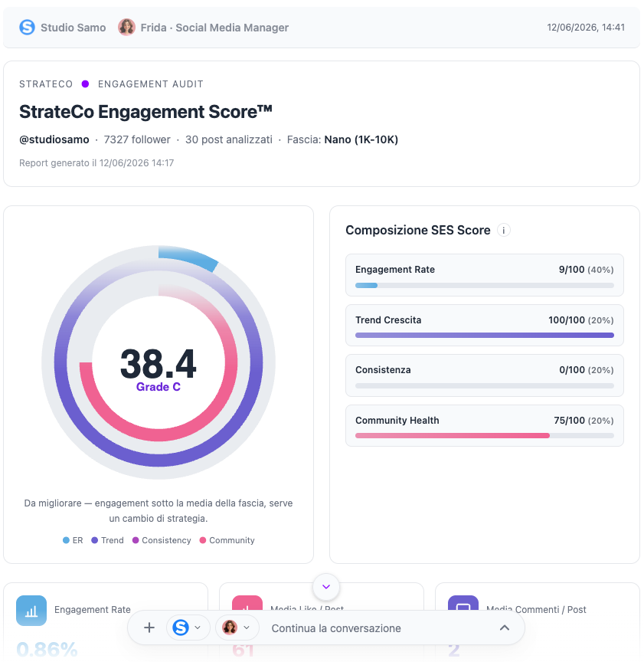644x662 pixels.
Task: Click the "9/100" Engagement Rate score value
Action: (x=571, y=270)
